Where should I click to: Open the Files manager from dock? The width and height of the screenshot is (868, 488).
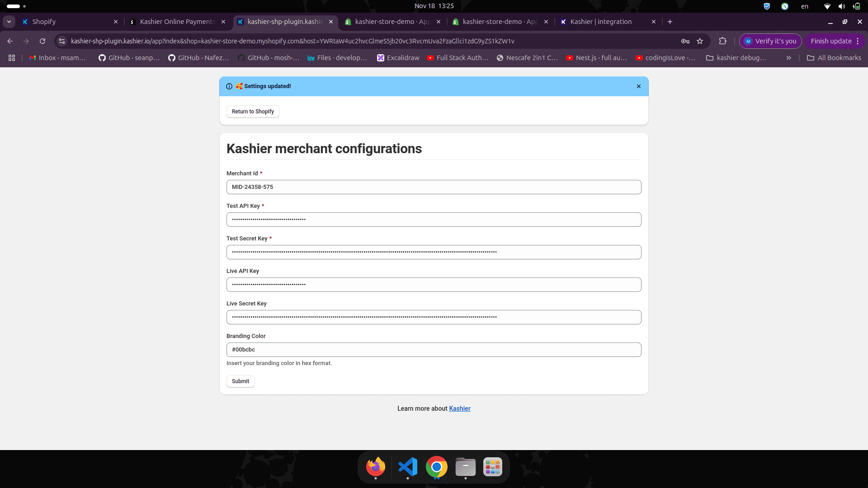click(466, 467)
